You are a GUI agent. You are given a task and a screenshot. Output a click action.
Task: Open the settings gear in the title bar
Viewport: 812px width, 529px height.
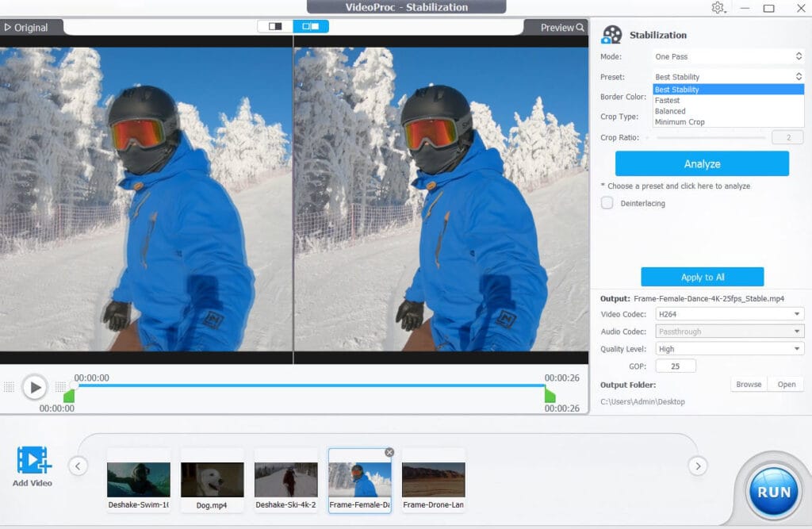tap(718, 8)
